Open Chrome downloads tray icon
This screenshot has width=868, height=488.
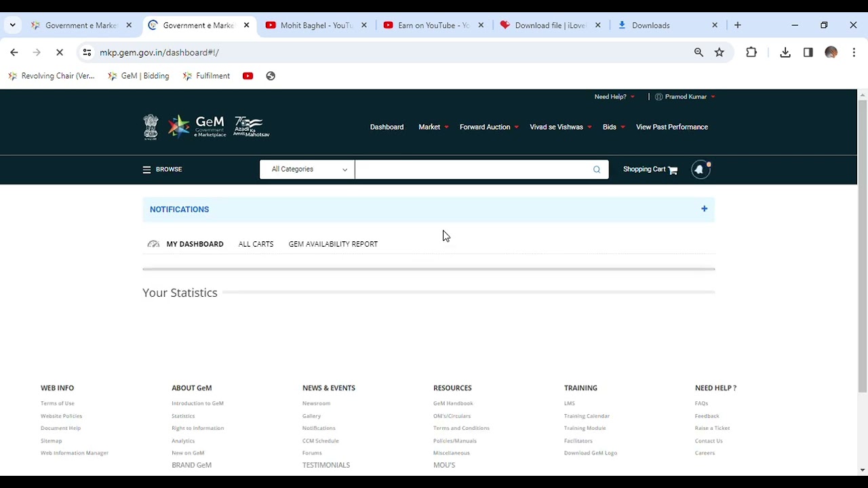[785, 52]
